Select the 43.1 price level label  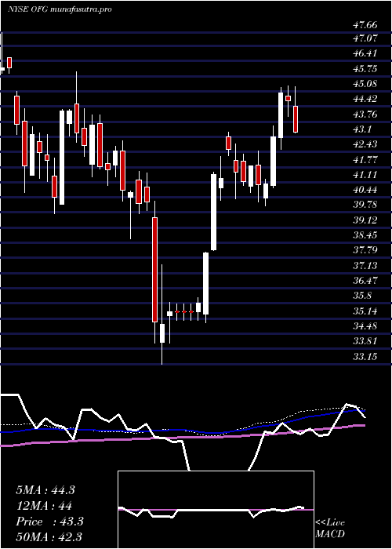(x=362, y=129)
